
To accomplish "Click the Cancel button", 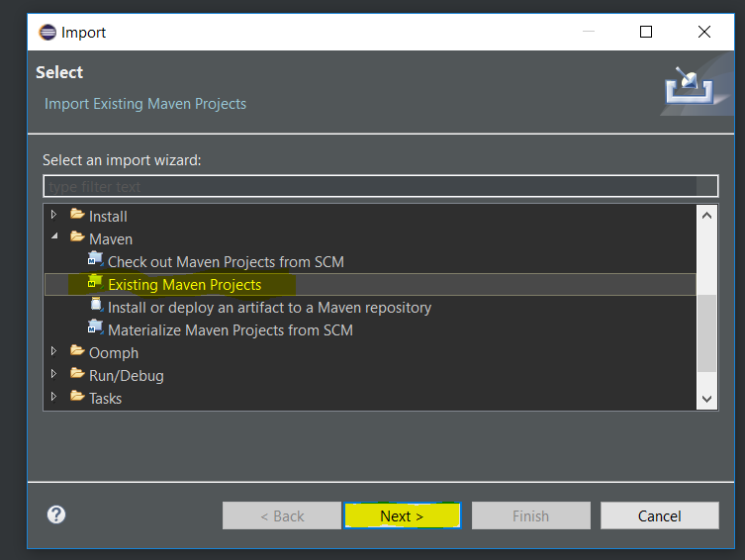I will point(659,515).
